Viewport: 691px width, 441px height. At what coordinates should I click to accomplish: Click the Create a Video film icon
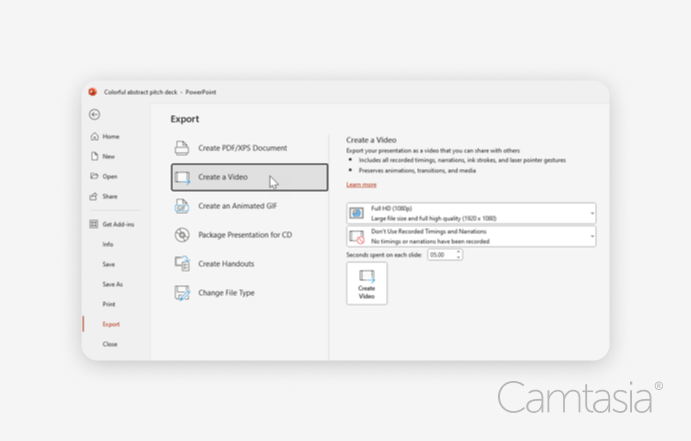(182, 177)
